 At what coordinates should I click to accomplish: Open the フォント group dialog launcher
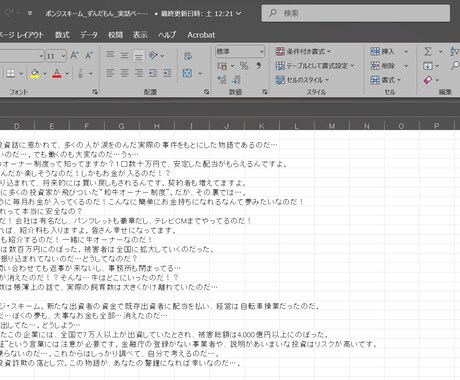coord(95,92)
